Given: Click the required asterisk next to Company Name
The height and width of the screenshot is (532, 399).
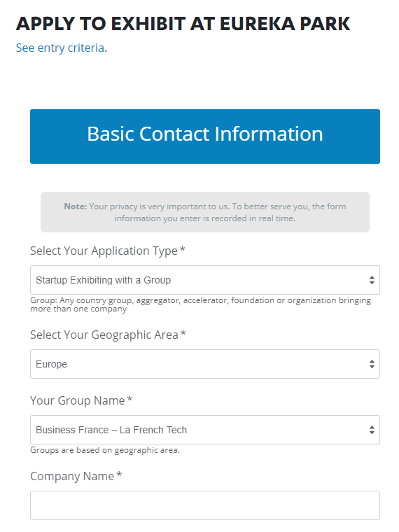Looking at the screenshot, I should click(x=119, y=475).
